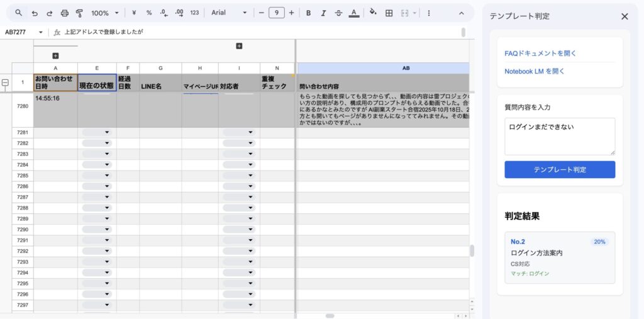This screenshot has width=644, height=319.
Task: Click the 質問内容 text input box
Action: pos(559,136)
